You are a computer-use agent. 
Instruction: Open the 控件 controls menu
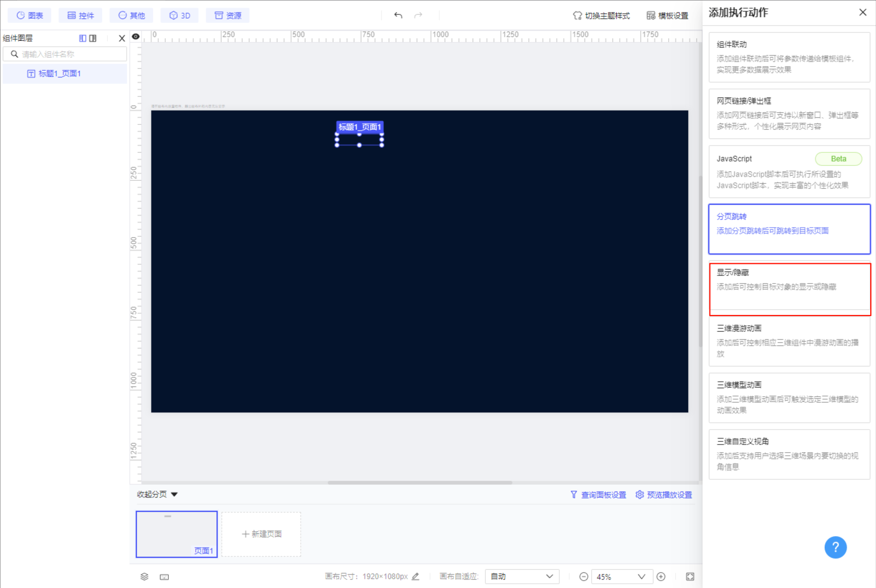80,15
